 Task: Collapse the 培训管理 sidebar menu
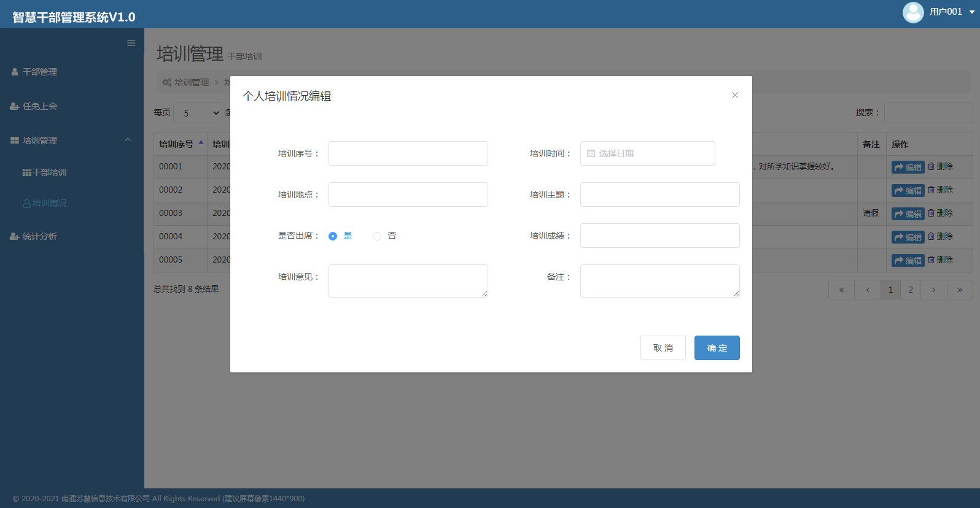pyautogui.click(x=128, y=140)
